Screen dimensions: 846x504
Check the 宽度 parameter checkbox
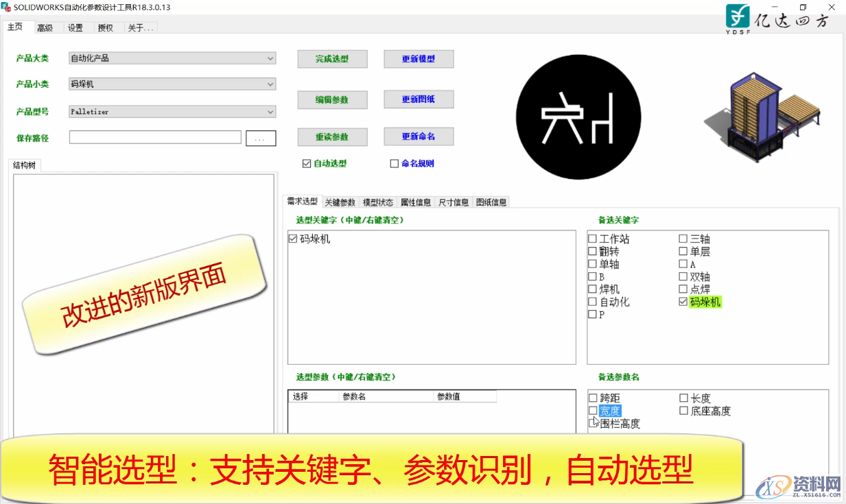(x=591, y=409)
